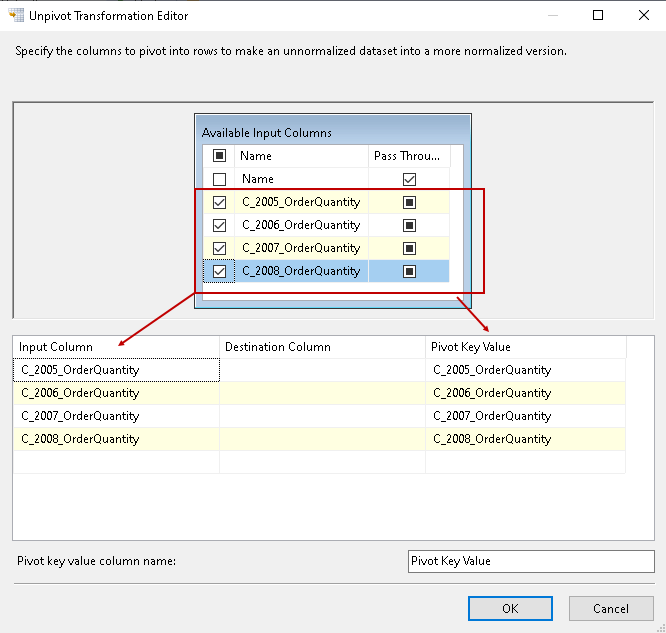Uncheck the C_2006_OrderQuantity input column checkbox
Viewport: 666px width, 633px height.
tap(220, 225)
